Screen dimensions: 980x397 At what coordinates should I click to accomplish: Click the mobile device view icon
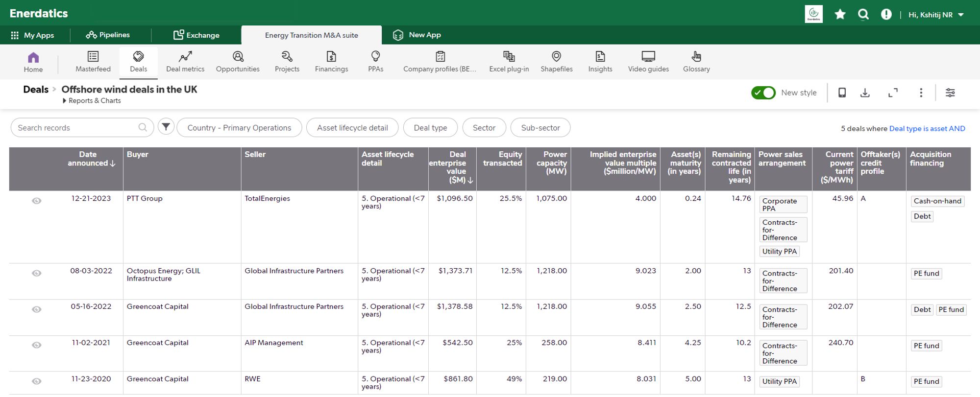point(842,93)
